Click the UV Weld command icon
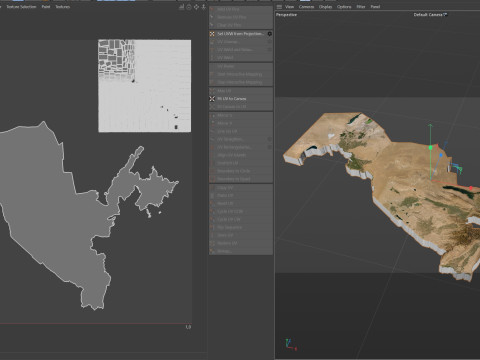 pyautogui.click(x=212, y=58)
